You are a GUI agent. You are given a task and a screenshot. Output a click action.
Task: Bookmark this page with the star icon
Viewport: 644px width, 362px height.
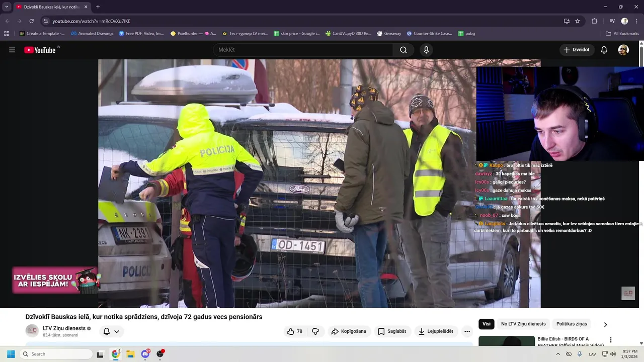click(x=578, y=21)
